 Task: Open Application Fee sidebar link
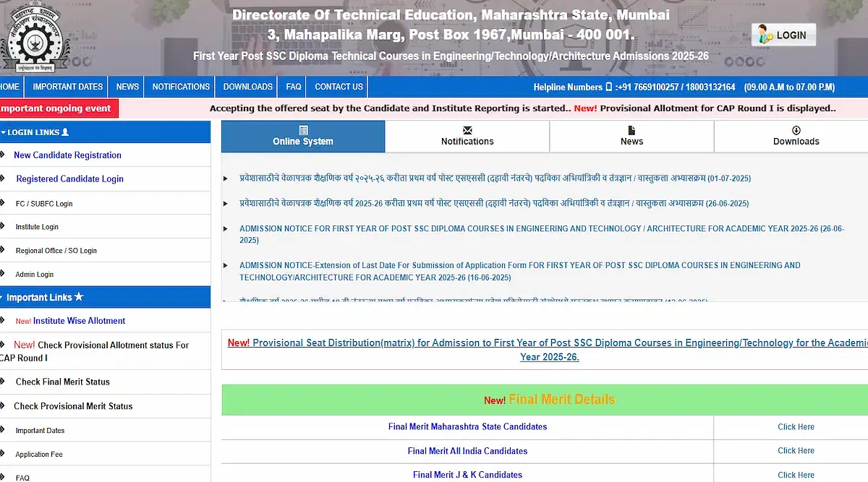pyautogui.click(x=39, y=455)
